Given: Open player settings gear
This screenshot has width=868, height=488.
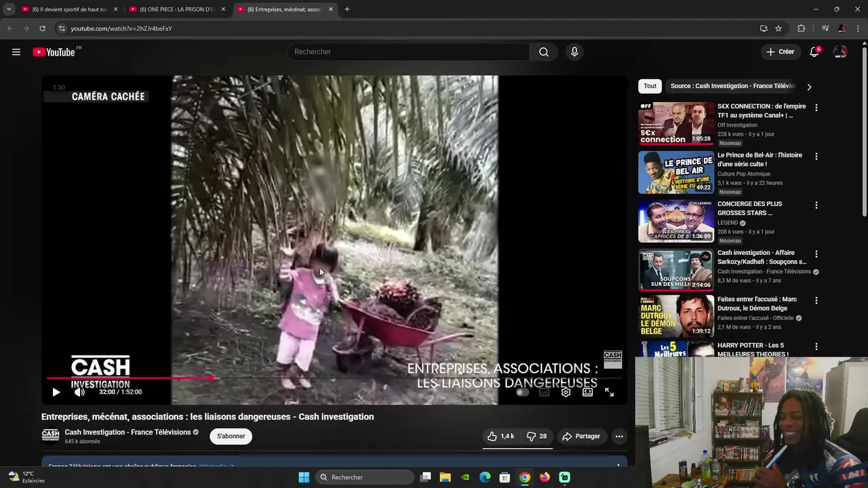Looking at the screenshot, I should click(566, 392).
